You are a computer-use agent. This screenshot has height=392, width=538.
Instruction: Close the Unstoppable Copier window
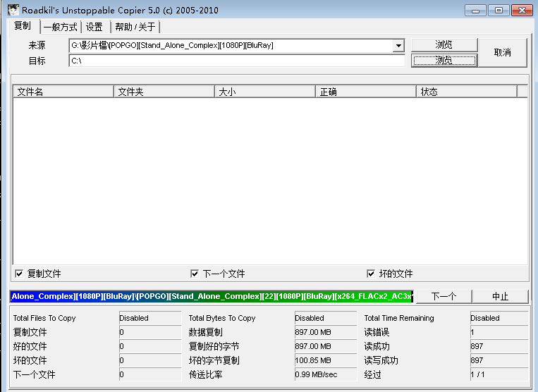coord(522,11)
